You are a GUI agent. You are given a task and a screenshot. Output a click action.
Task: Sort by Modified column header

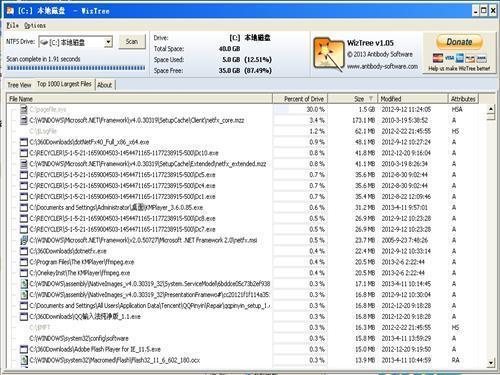click(x=413, y=99)
